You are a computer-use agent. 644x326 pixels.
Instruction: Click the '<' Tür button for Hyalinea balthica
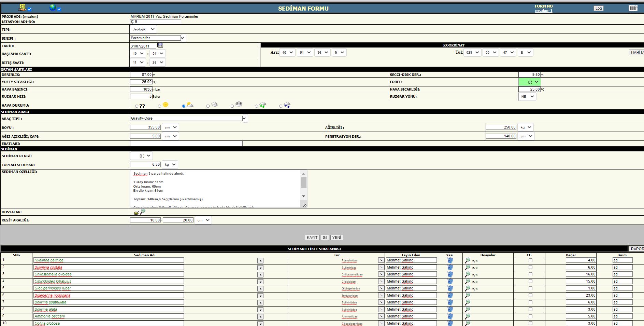261,261
